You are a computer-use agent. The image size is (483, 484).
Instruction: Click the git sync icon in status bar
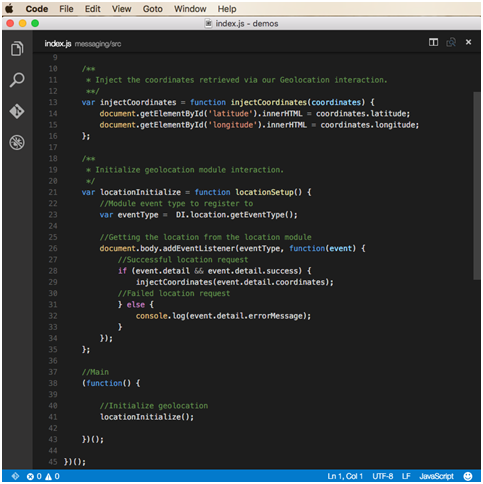(x=15, y=476)
